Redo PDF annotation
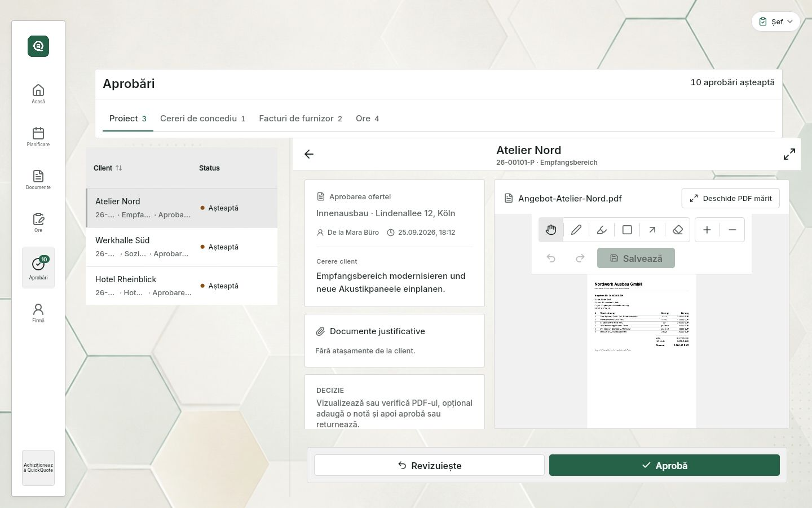The width and height of the screenshot is (812, 508). coord(580,258)
